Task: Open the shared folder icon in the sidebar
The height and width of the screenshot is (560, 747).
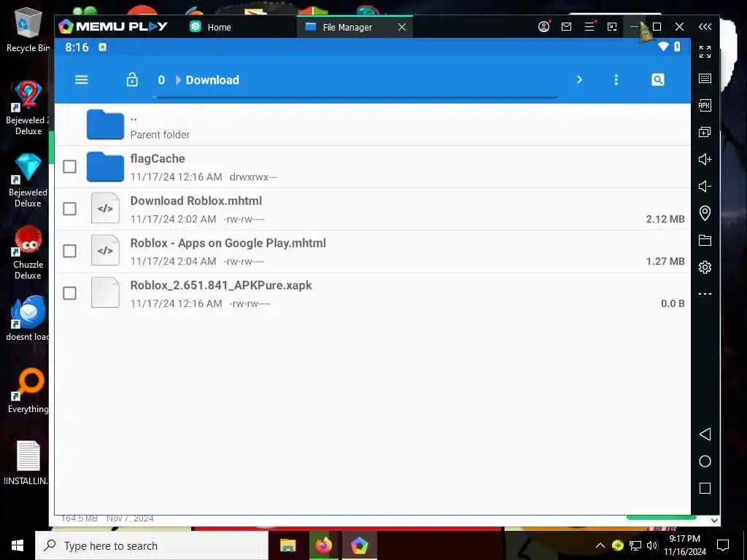Action: (705, 240)
